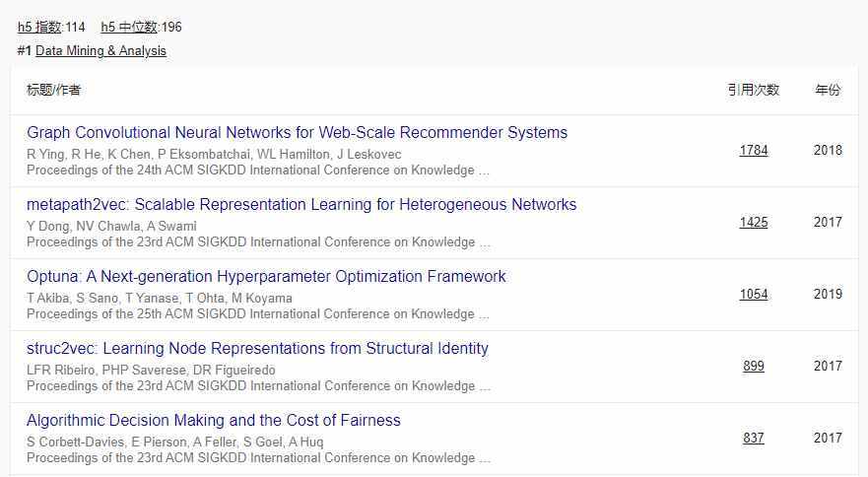The height and width of the screenshot is (477, 868).
Task: Open the Data Mining & Analysis category
Action: pyautogui.click(x=100, y=51)
